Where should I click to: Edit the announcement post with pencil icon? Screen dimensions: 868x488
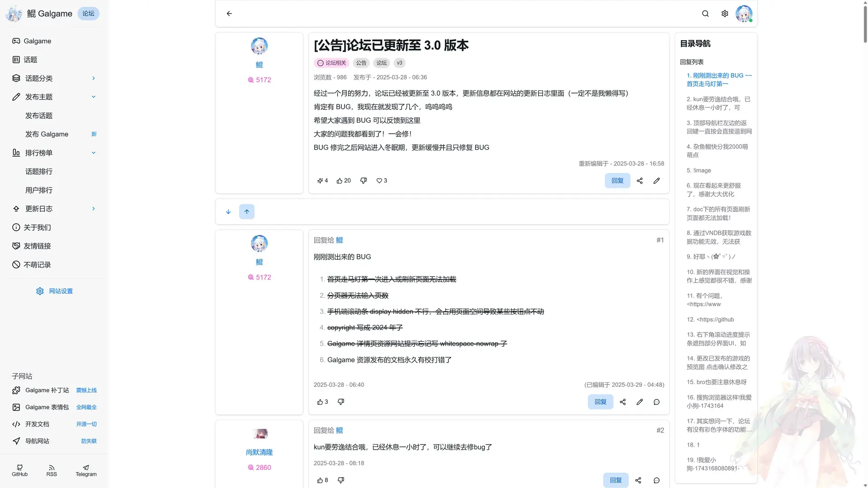656,181
